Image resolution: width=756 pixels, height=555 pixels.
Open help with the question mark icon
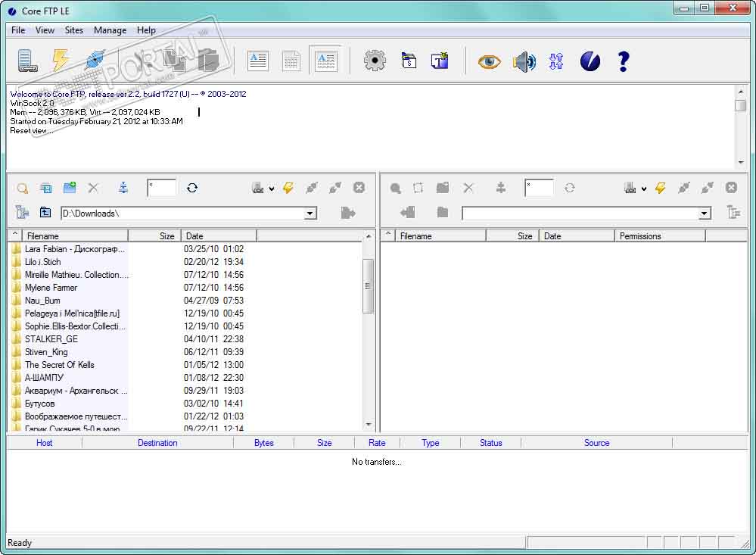tap(623, 61)
